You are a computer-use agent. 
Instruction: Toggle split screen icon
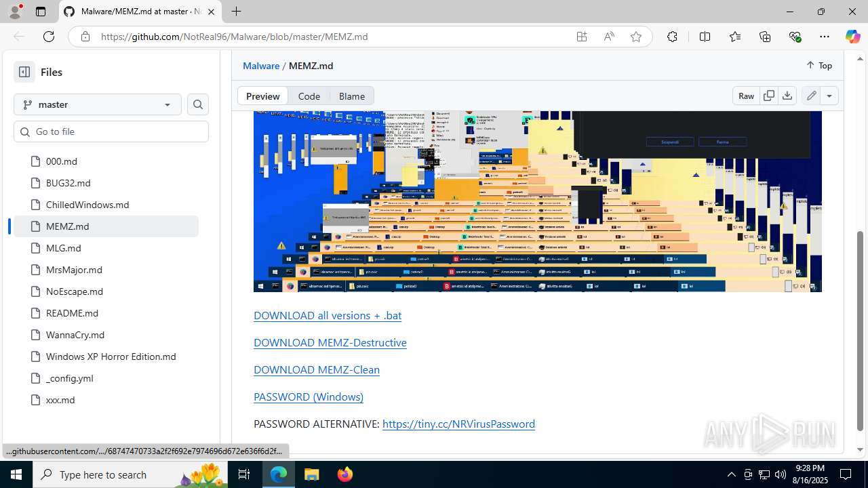[705, 37]
